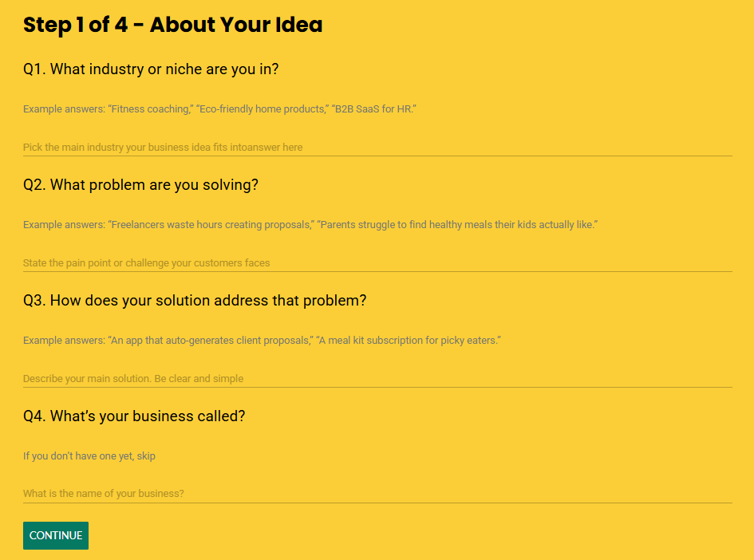Screen dimensions: 754x560
Task: Click the Q3 solution question label
Action: 195,301
